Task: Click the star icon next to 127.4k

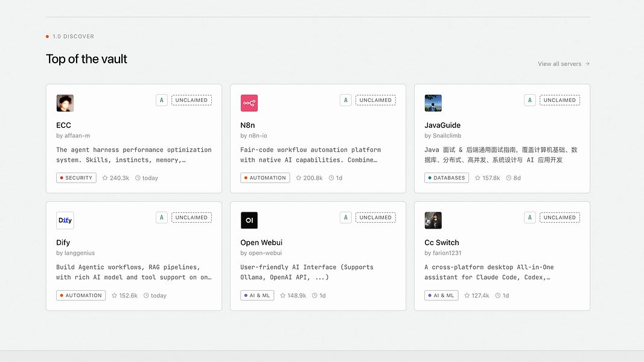Action: point(467,296)
